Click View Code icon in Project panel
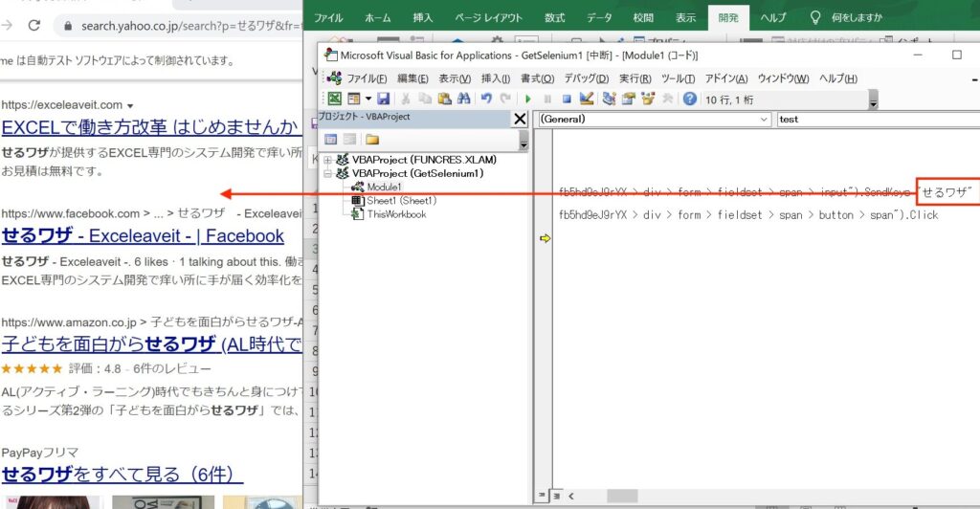The width and height of the screenshot is (980, 509). 331,139
